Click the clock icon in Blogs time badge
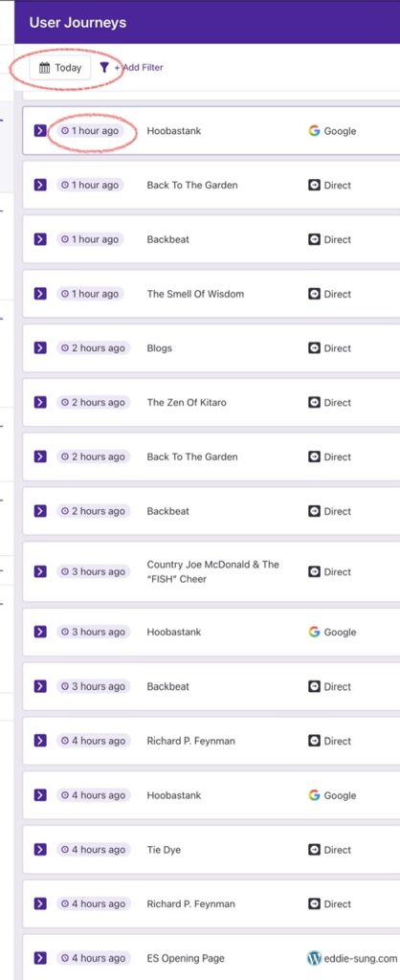This screenshot has width=400, height=980. [65, 348]
